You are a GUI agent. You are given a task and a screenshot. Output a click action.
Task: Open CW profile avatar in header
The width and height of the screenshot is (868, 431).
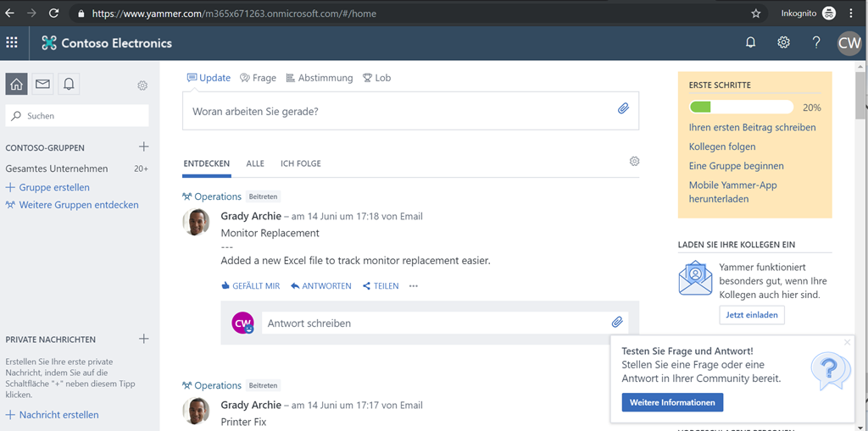849,43
